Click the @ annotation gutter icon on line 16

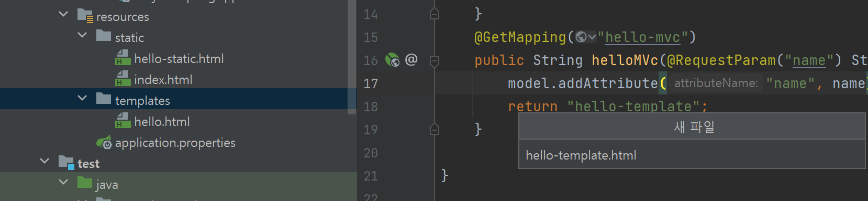(411, 59)
